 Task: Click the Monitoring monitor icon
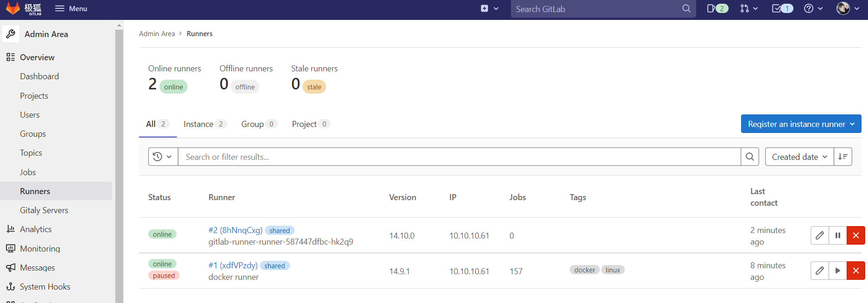(11, 248)
